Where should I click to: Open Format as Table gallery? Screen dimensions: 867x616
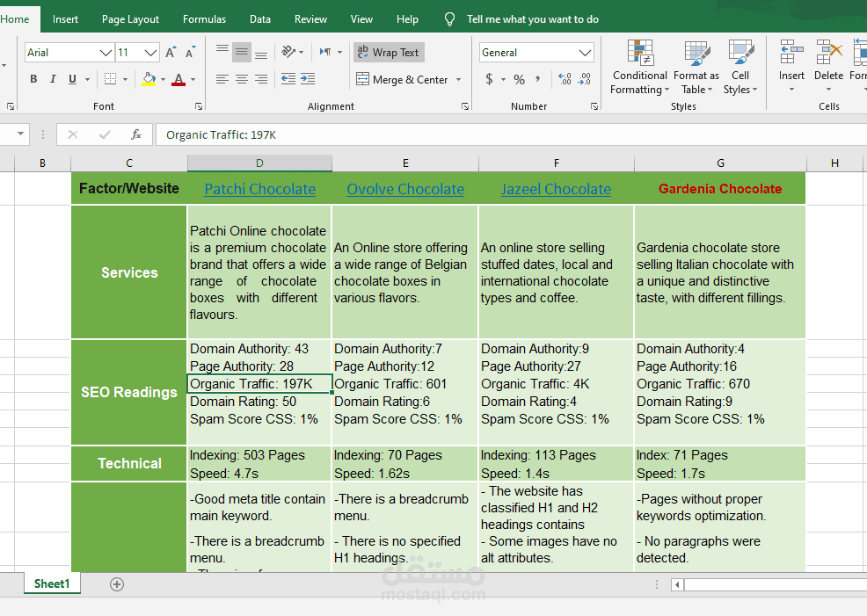(696, 68)
